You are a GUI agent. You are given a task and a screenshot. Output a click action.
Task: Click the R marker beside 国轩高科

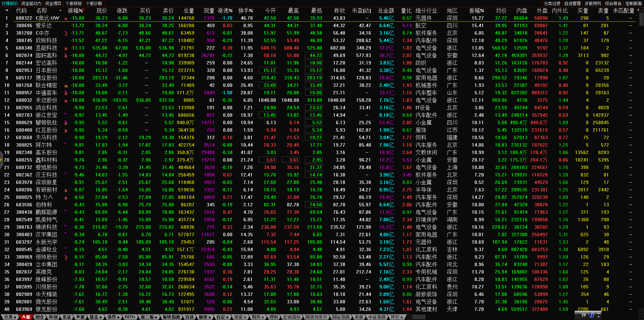[66, 56]
